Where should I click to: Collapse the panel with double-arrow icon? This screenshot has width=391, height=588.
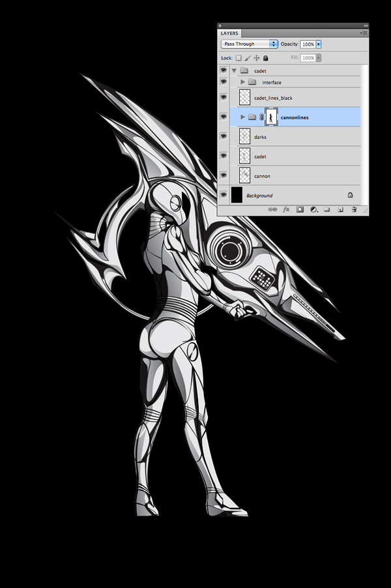click(366, 25)
